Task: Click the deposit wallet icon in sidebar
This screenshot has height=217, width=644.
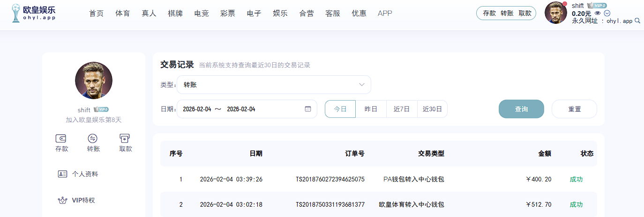Action: tap(61, 138)
